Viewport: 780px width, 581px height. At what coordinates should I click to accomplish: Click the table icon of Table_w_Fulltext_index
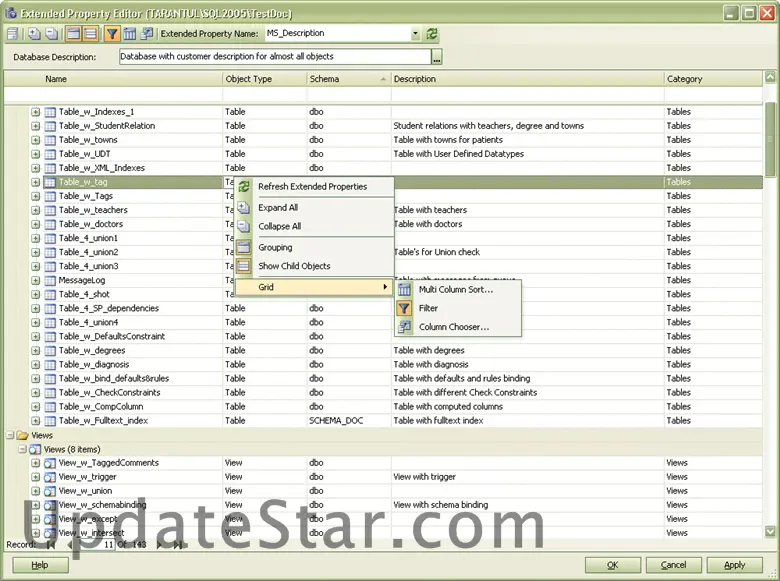50,421
